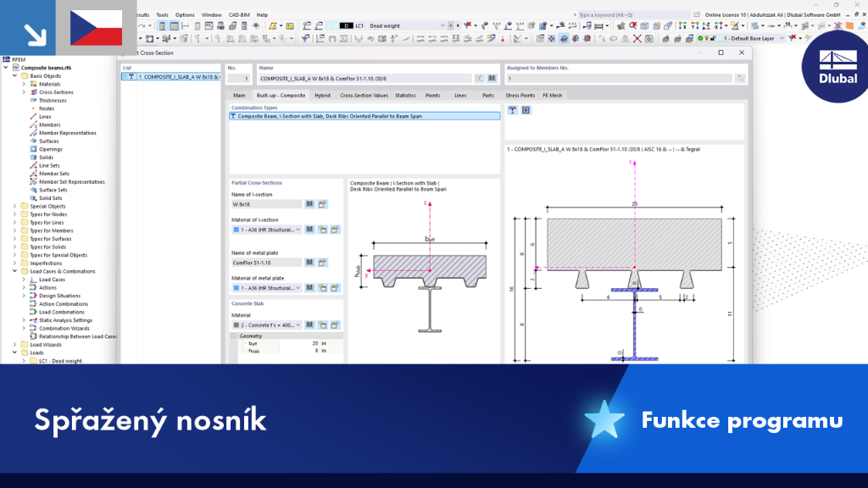This screenshot has height=488, width=868.
Task: Open the FE Mesh tab
Action: [552, 95]
